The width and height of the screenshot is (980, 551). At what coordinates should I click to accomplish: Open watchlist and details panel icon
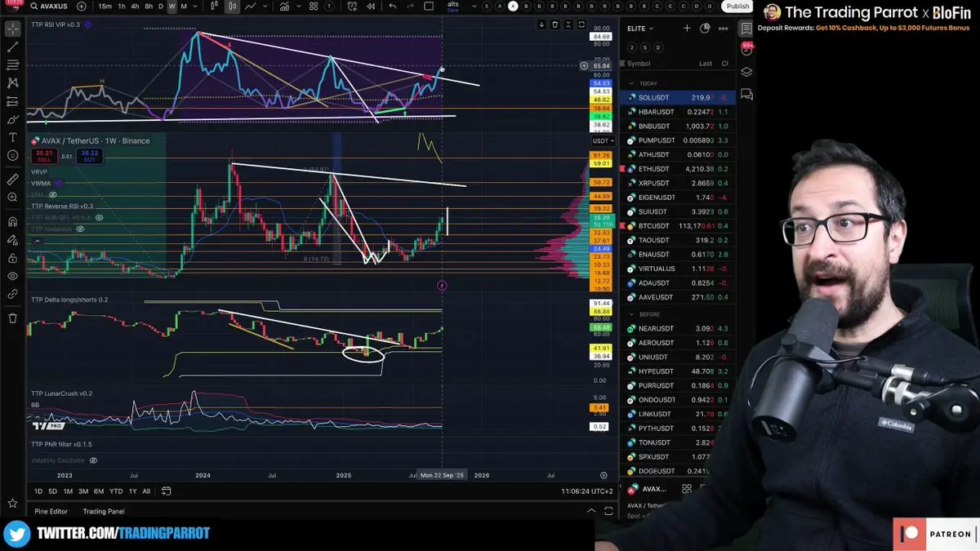746,29
